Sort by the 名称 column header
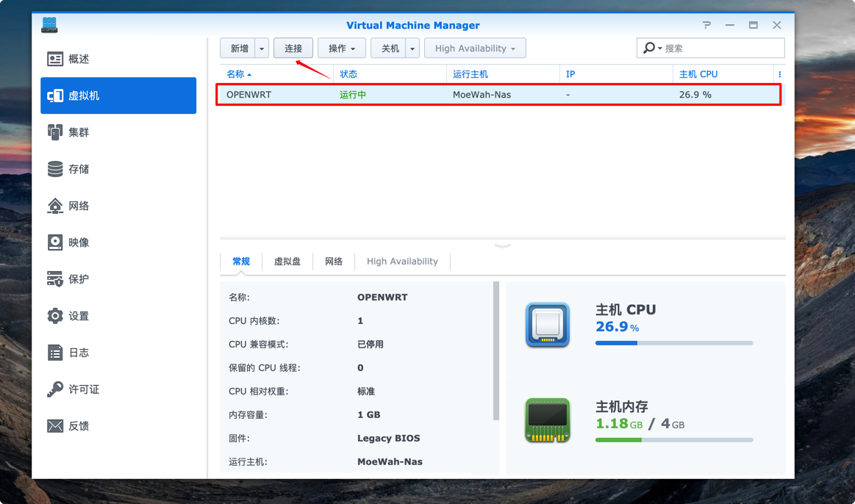855x504 pixels. tap(276, 74)
